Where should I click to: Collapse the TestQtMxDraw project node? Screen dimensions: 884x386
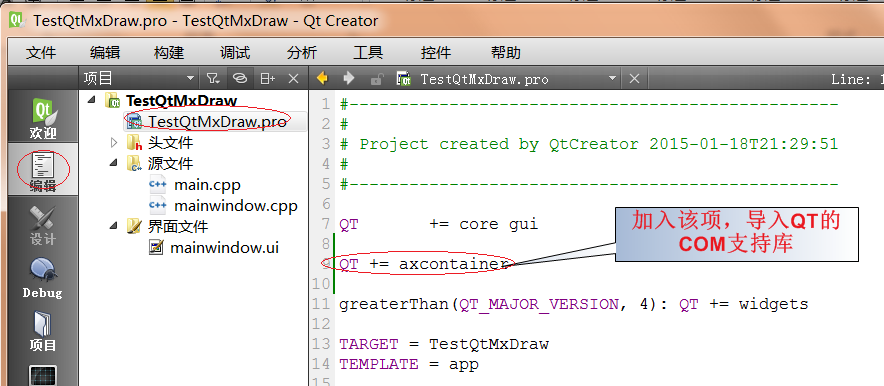(91, 100)
